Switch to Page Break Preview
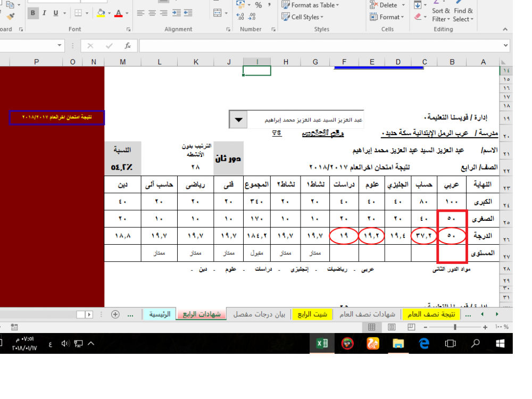Screen dimensions: 532x399 411,327
